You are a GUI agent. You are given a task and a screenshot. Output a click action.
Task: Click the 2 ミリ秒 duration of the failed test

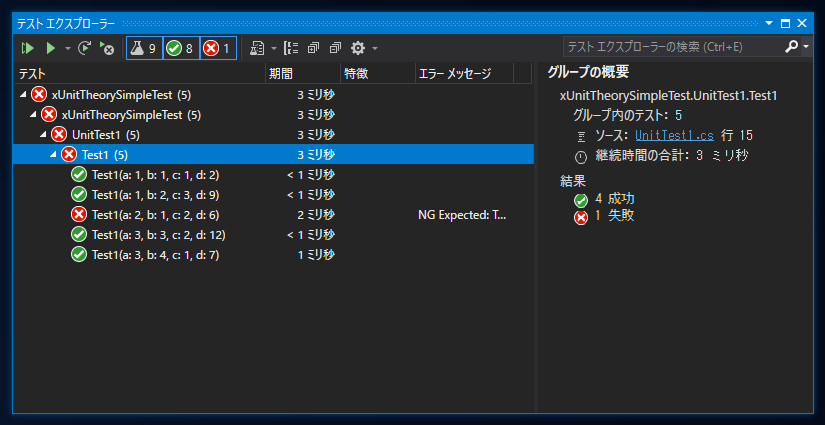[315, 215]
